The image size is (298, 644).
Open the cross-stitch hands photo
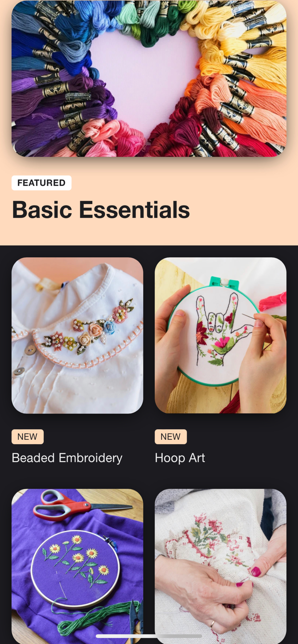[221, 566]
